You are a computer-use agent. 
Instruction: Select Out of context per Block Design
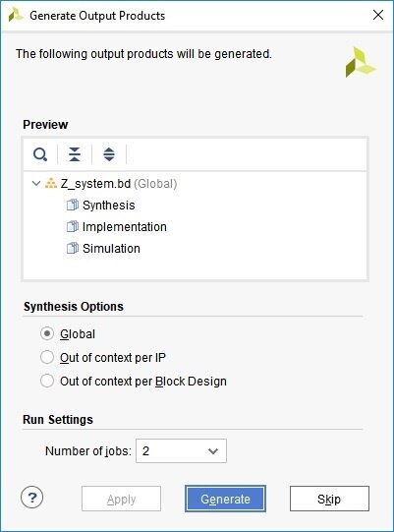click(47, 381)
